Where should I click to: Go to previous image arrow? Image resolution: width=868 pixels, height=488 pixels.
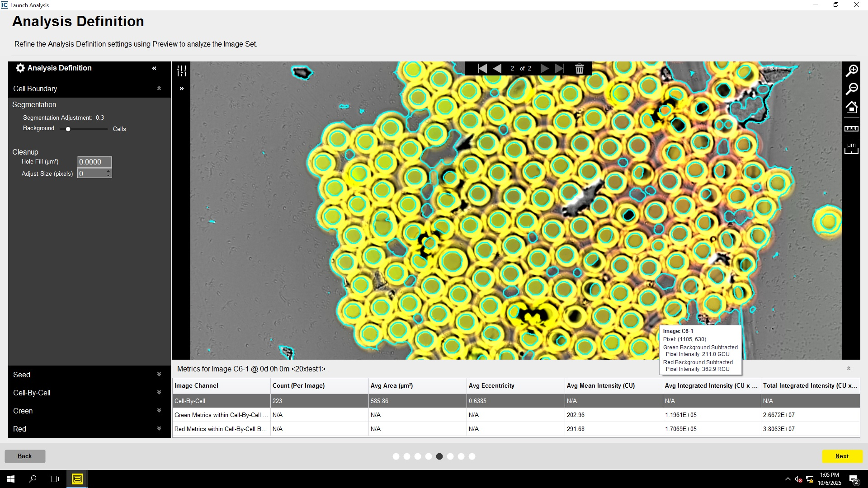coord(497,69)
